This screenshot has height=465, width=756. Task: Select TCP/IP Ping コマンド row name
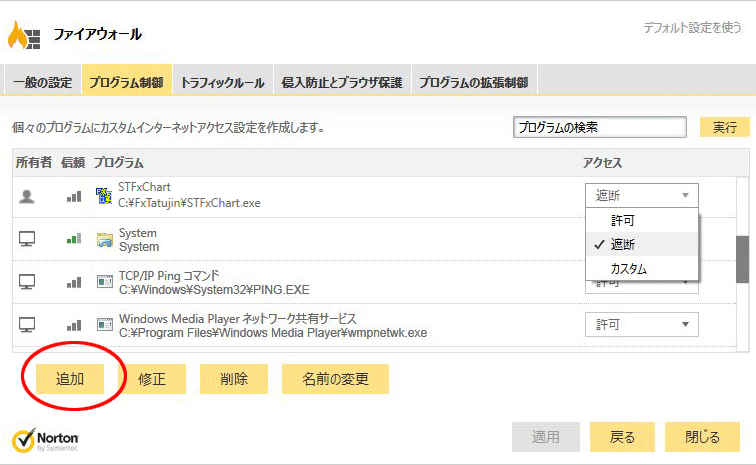(169, 276)
